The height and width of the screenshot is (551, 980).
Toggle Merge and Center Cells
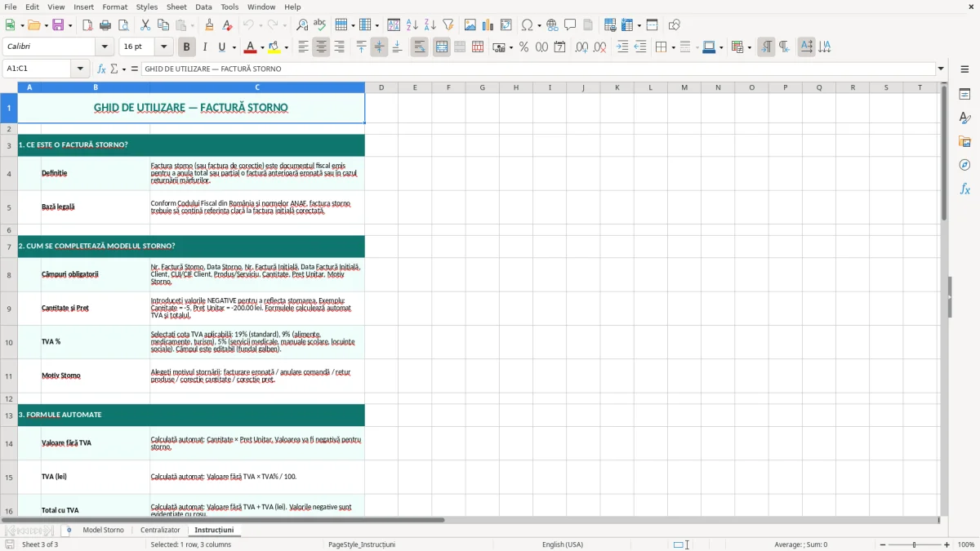tap(442, 47)
